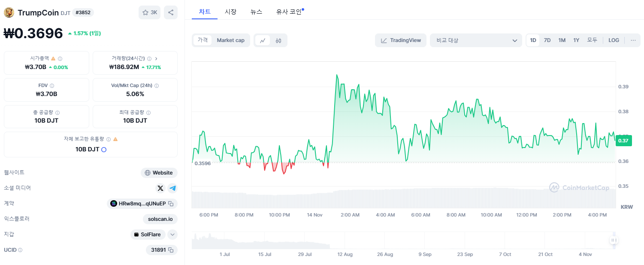
Task: Click the 12 Aug marker on range timeline
Action: point(345,254)
